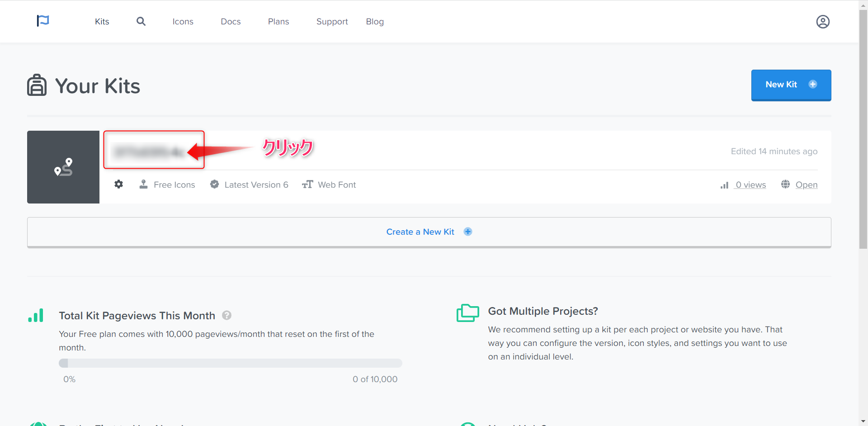View the Plans page

[278, 22]
